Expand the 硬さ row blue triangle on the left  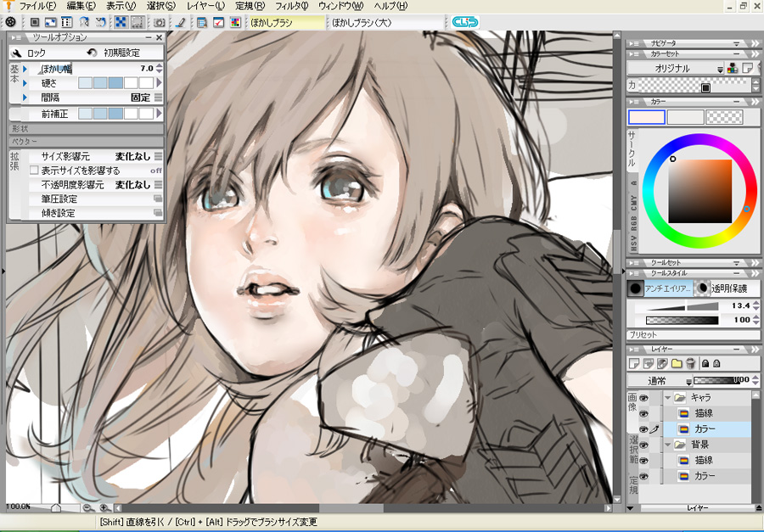[25, 83]
